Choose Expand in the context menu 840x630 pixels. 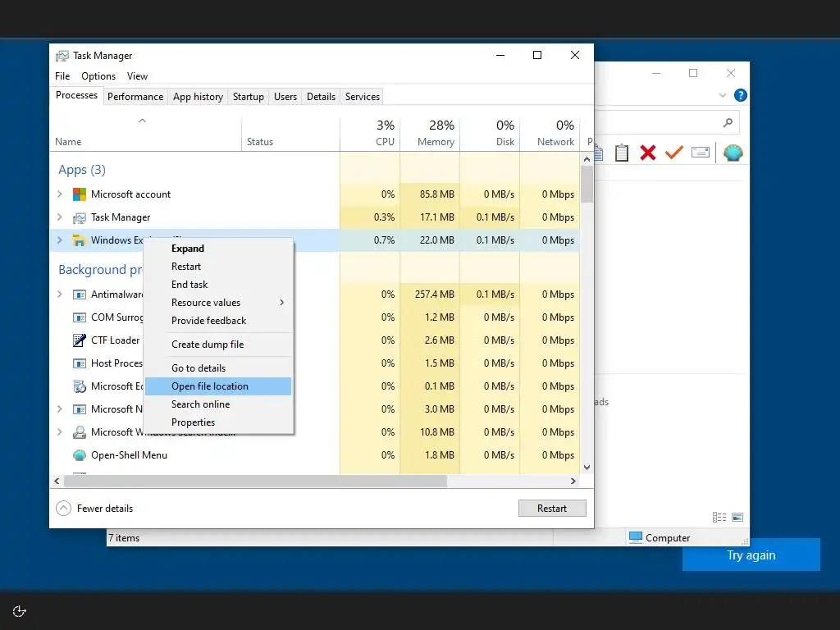click(218, 249)
